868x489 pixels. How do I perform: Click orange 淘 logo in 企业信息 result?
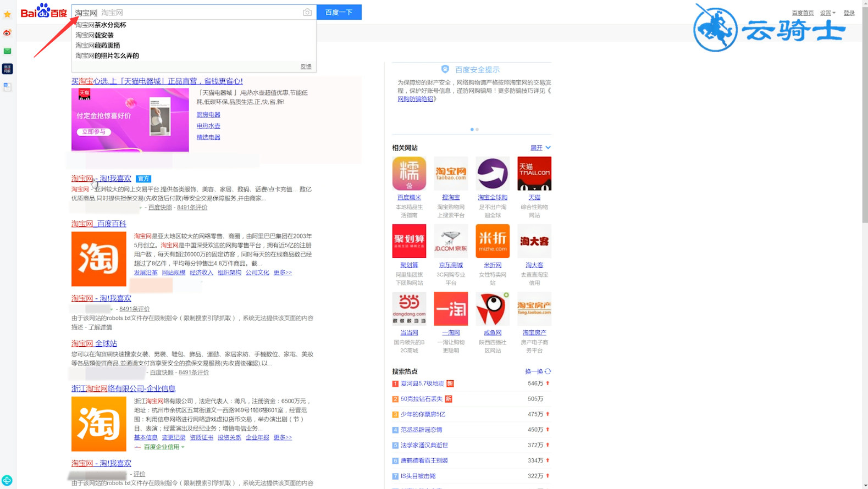pyautogui.click(x=99, y=424)
